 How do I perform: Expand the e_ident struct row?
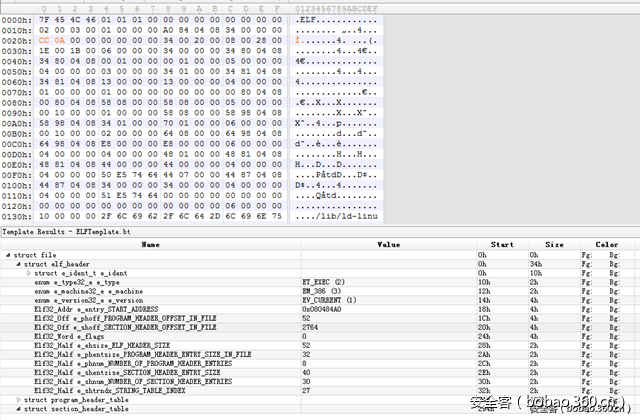28,273
